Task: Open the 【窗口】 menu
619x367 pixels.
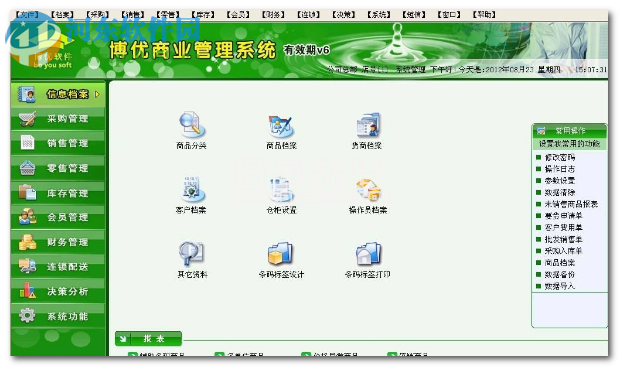Action: point(449,15)
